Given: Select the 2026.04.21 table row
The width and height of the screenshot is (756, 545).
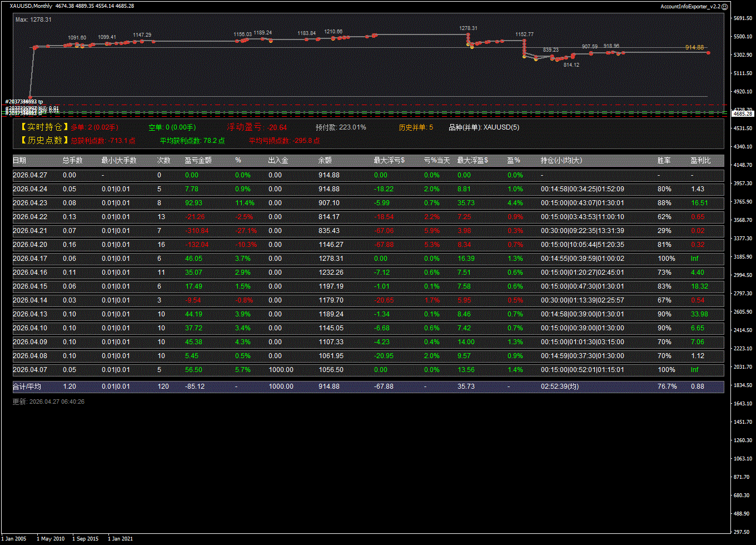Looking at the screenshot, I should 368,231.
